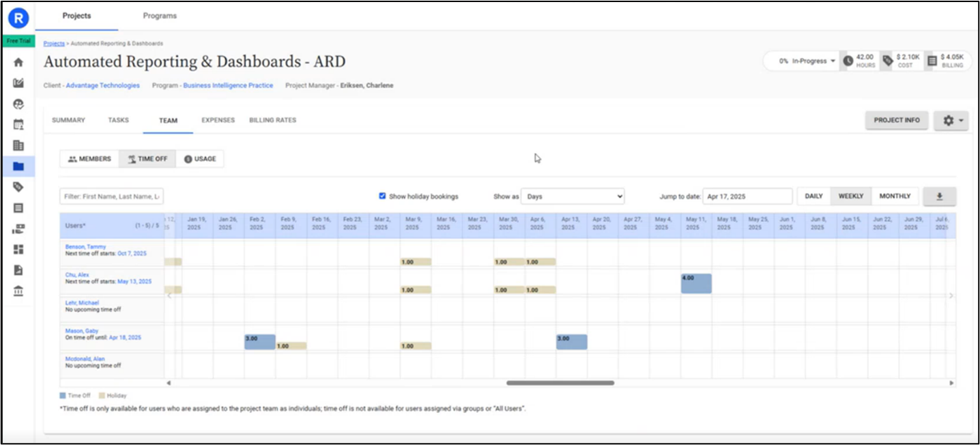Open the Programs top tab
The width and height of the screenshot is (980, 445).
pos(160,16)
